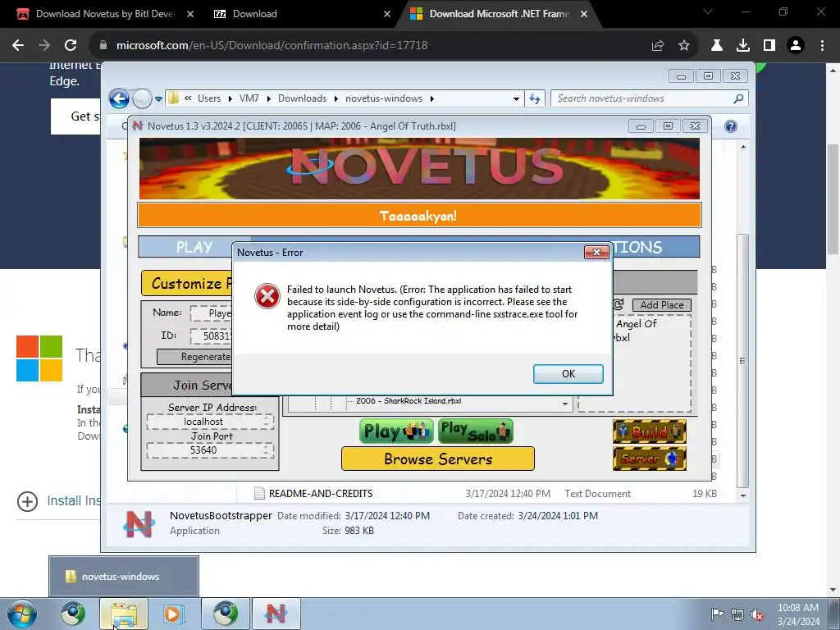Screen dimensions: 840x630
Task: Click the Explorer back arrow button
Action: tap(119, 98)
